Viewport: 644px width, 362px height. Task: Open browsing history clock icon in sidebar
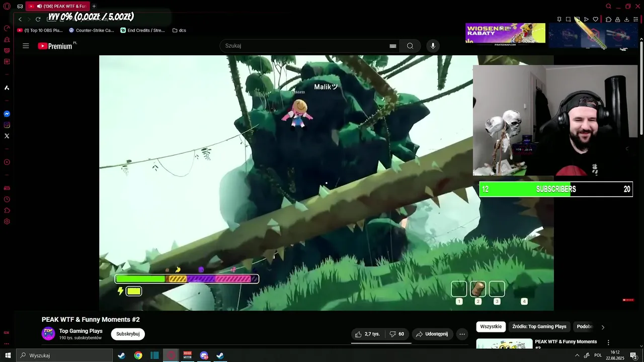pyautogui.click(x=7, y=200)
